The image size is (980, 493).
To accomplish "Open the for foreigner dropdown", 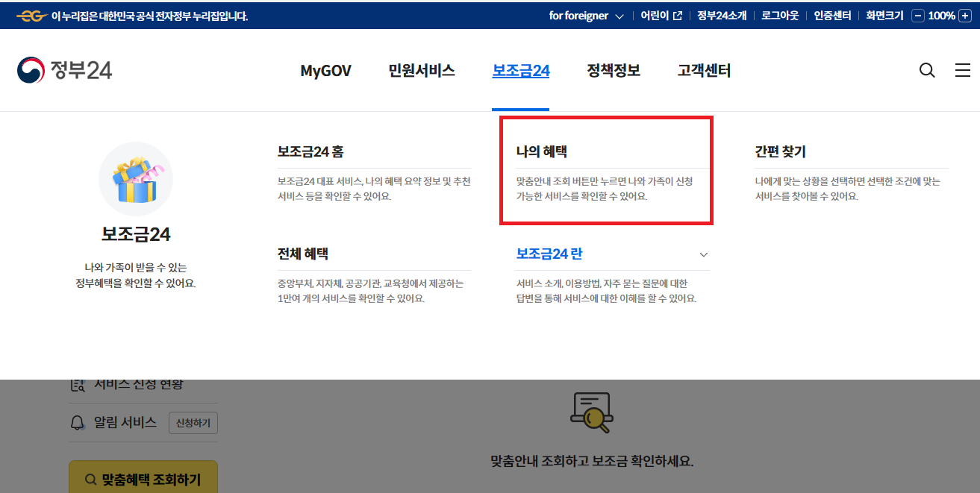I will coord(586,16).
